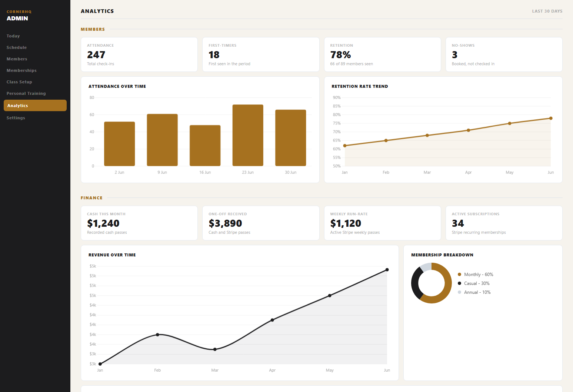The image size is (573, 392).
Task: Click the Active Subscriptions 34 card
Action: pos(504,223)
